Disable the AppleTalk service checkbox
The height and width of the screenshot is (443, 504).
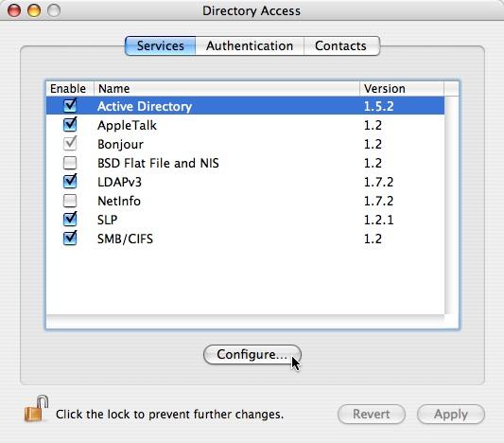pyautogui.click(x=70, y=125)
